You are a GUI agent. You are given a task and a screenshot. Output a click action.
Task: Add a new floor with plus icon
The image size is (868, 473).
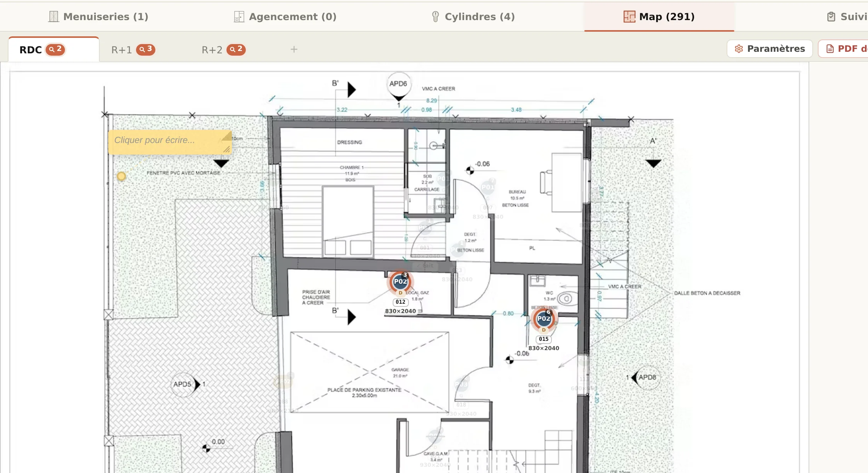[x=294, y=49]
